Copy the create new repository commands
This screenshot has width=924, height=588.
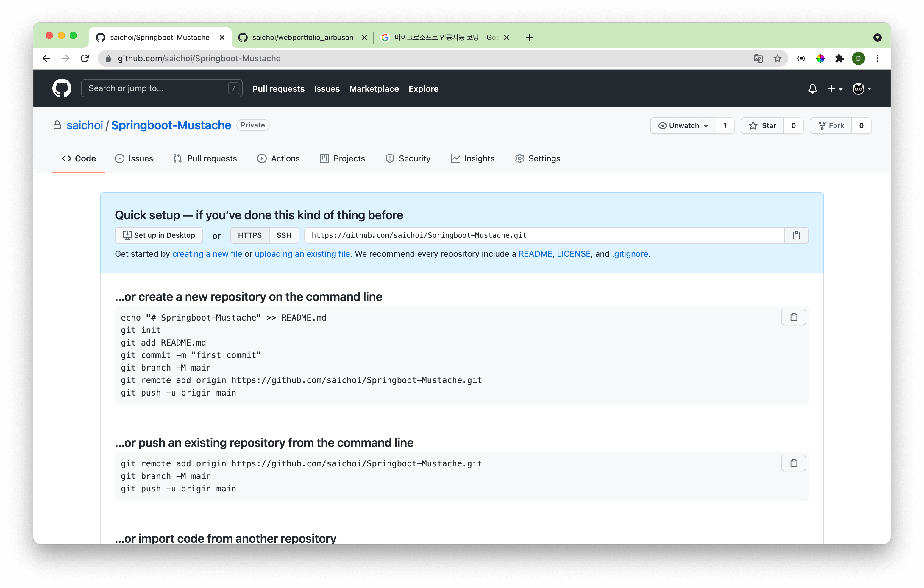coord(794,317)
